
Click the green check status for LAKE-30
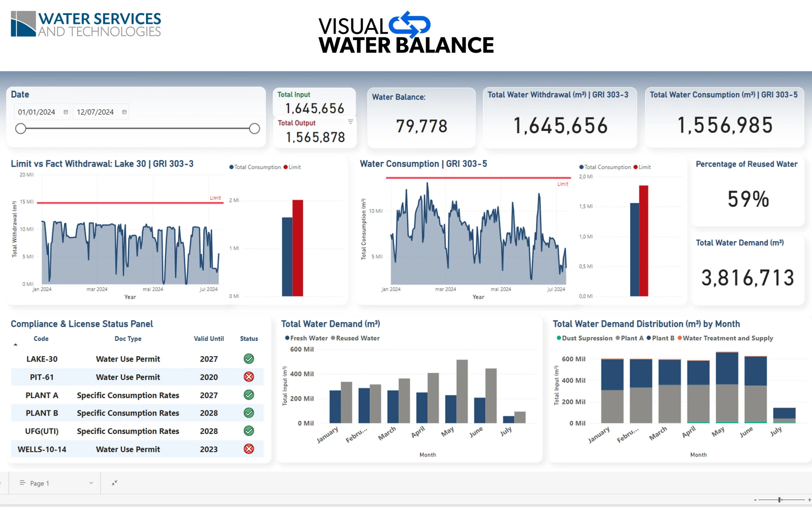[249, 359]
